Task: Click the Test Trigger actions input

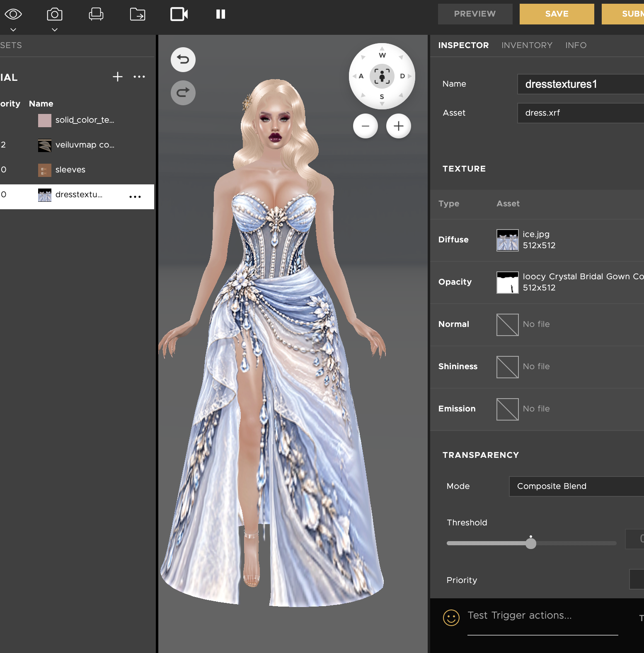Action: [542, 618]
